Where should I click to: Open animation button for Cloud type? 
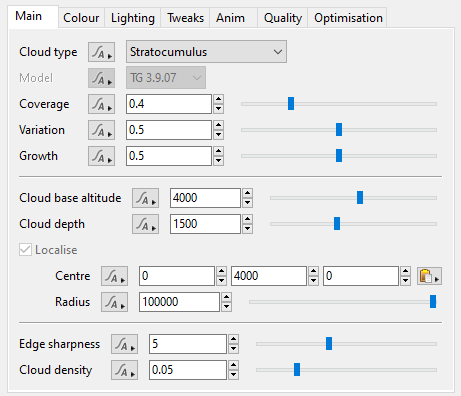[101, 52]
